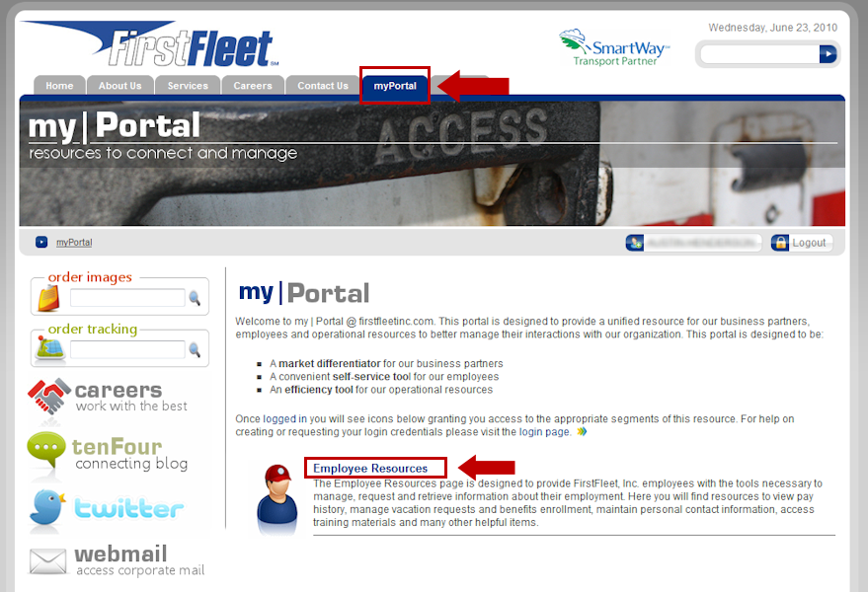
Task: Click the FirstFleet logo
Action: [150, 45]
